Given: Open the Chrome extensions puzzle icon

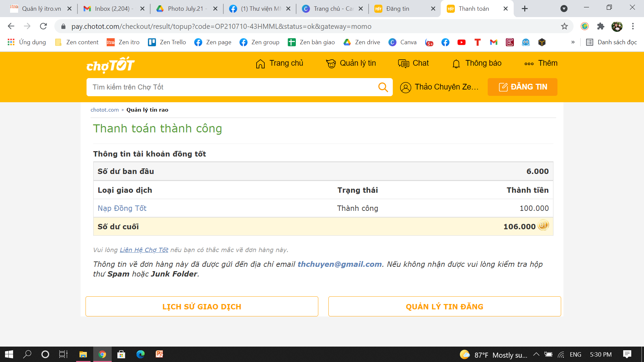Looking at the screenshot, I should tap(601, 26).
